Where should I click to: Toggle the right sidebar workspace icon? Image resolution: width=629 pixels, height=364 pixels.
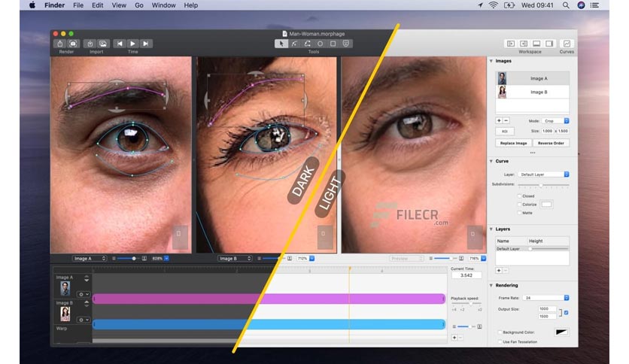pyautogui.click(x=549, y=44)
